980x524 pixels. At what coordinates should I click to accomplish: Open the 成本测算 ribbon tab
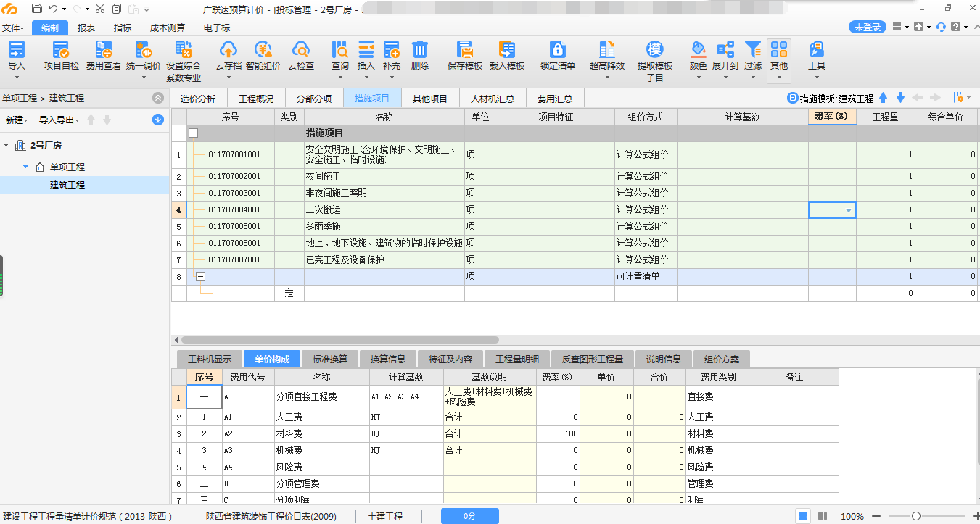pyautogui.click(x=168, y=28)
